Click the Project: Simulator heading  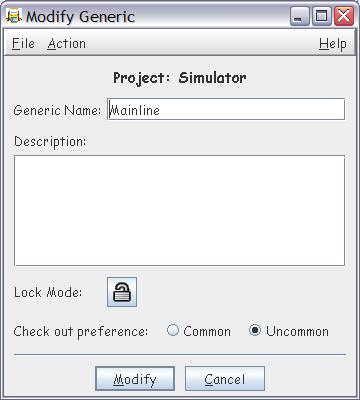(180, 78)
